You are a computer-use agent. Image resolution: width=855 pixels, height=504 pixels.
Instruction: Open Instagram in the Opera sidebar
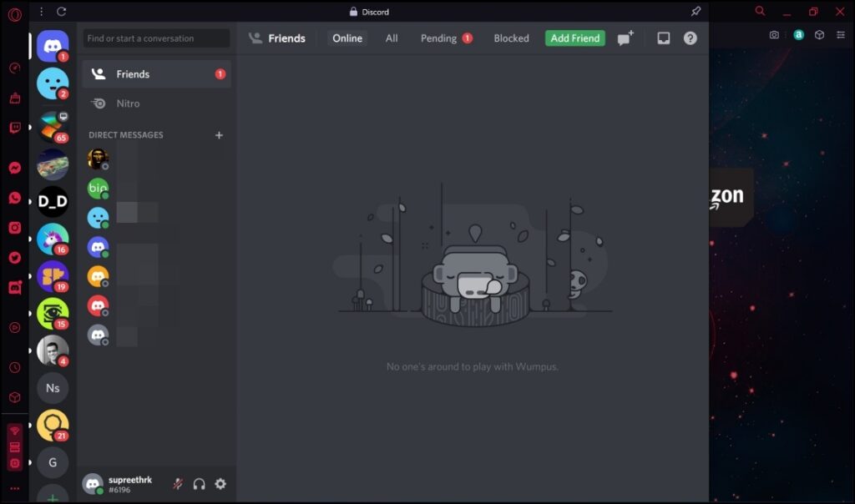point(15,228)
